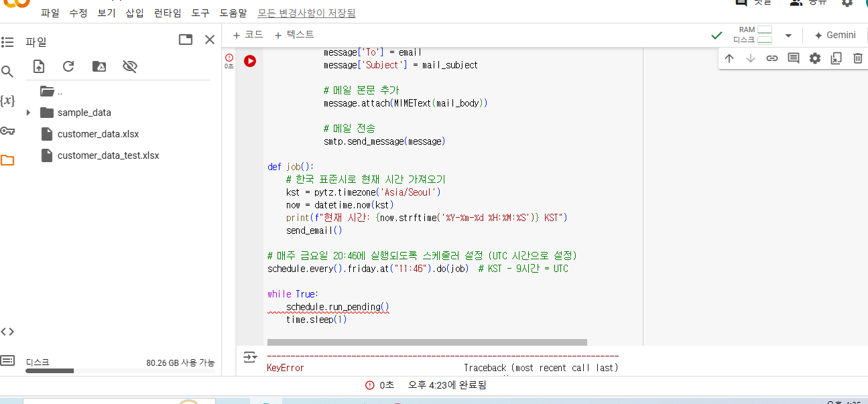Close the 파일 panel

[x=210, y=40]
